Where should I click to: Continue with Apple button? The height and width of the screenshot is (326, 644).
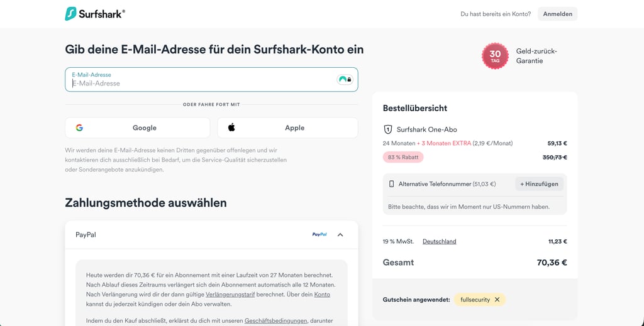point(287,128)
